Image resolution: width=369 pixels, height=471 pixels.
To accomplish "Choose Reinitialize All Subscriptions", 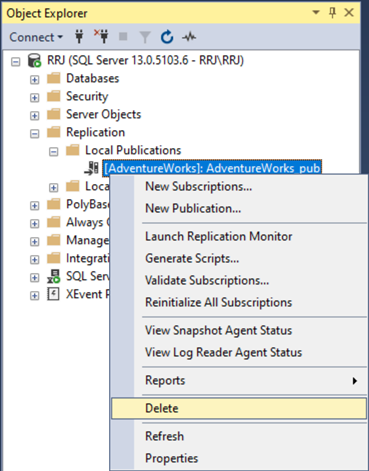I will (239, 302).
